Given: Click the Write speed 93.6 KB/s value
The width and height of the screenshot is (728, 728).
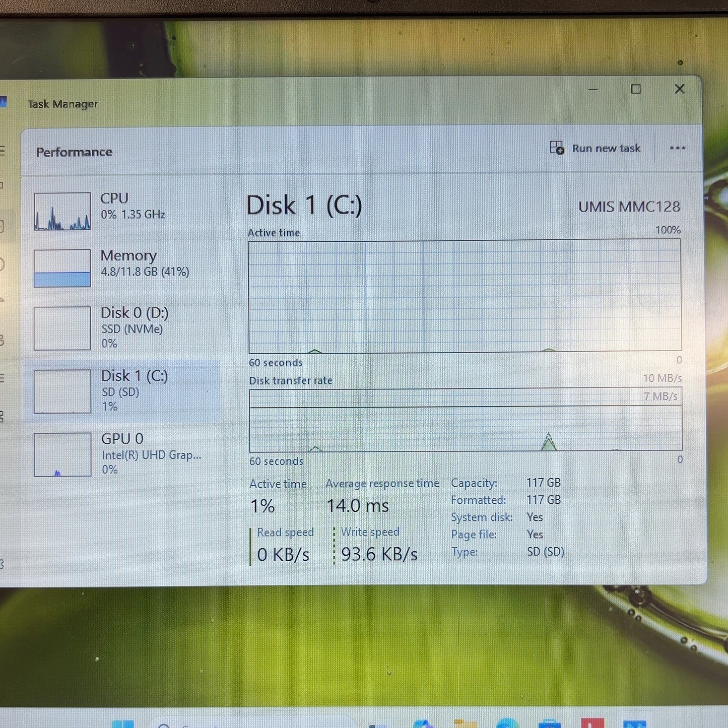Looking at the screenshot, I should (x=379, y=554).
